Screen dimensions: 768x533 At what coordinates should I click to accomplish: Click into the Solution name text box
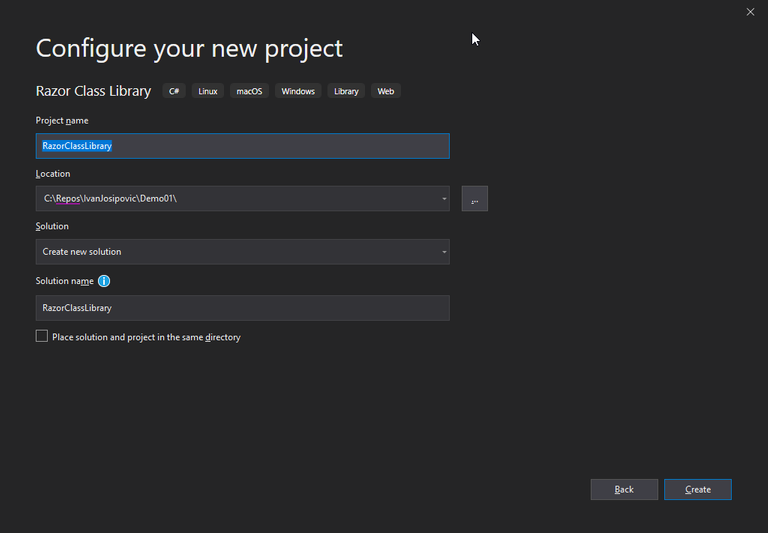pyautogui.click(x=242, y=308)
